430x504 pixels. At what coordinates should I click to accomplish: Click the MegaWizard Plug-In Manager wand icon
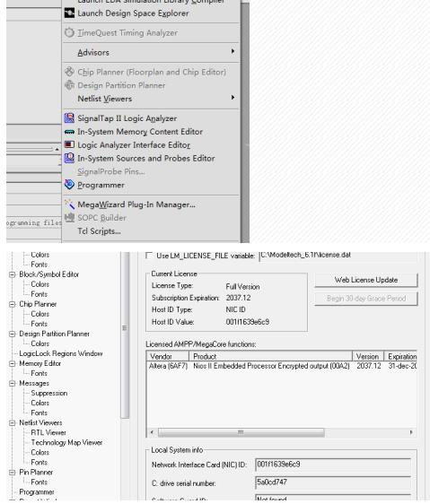(x=69, y=204)
